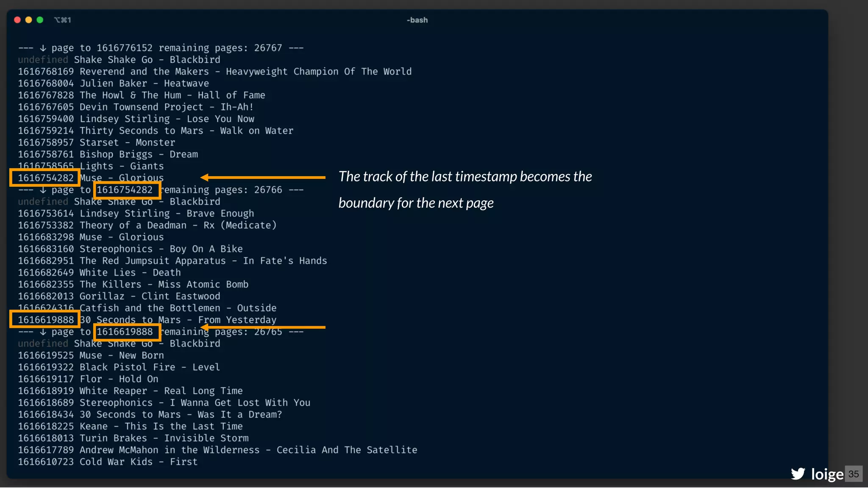Image resolution: width=868 pixels, height=488 pixels.
Task: Click the down arrow before 'page to 1616619888'
Action: pos(43,332)
